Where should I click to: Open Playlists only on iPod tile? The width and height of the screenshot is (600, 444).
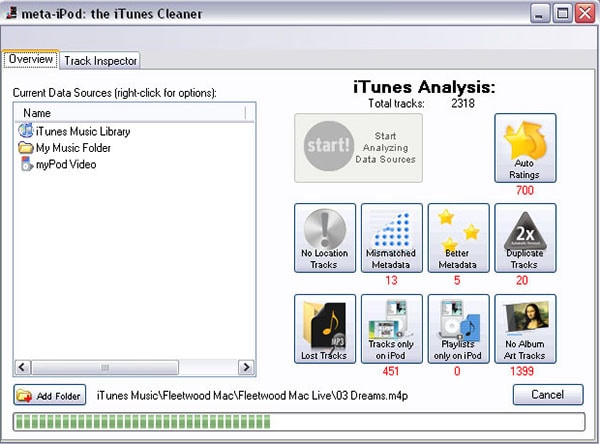(458, 328)
